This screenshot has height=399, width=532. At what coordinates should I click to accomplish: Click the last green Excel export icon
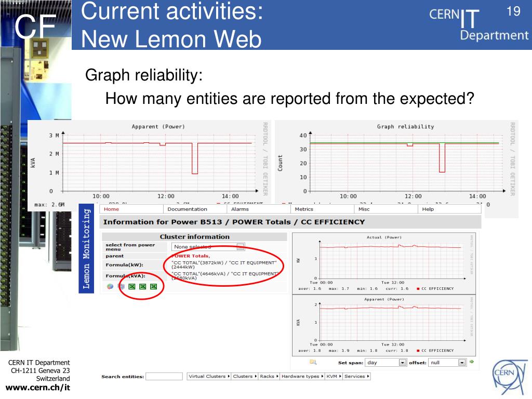coord(154,287)
